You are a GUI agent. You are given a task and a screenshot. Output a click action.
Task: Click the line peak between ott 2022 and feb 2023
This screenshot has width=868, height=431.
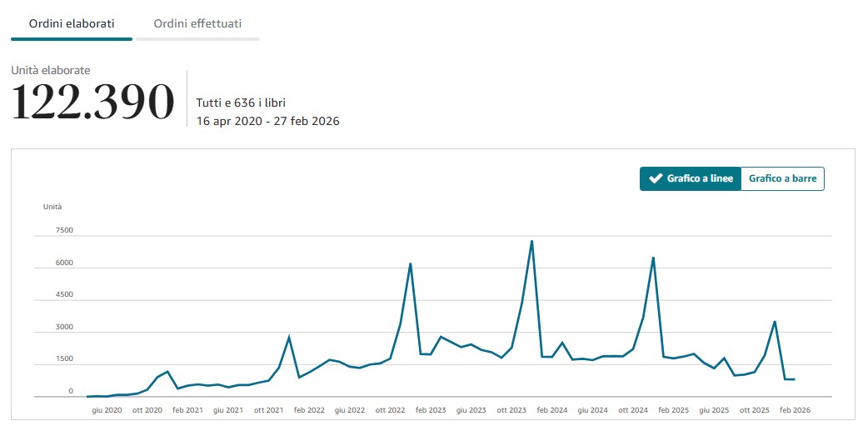(x=411, y=264)
